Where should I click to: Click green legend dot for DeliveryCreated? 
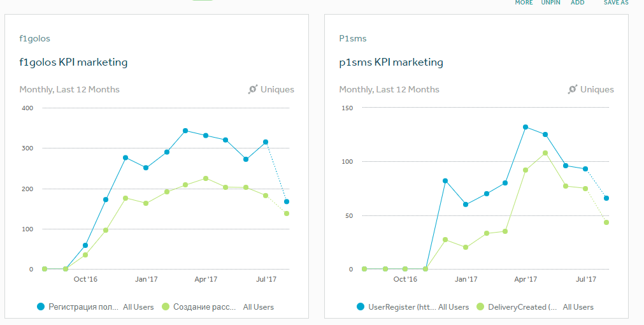[480, 307]
